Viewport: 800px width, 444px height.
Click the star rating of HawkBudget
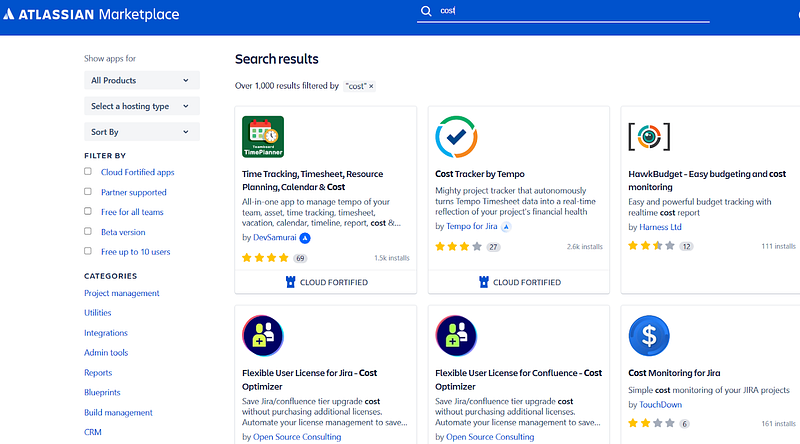coord(652,246)
